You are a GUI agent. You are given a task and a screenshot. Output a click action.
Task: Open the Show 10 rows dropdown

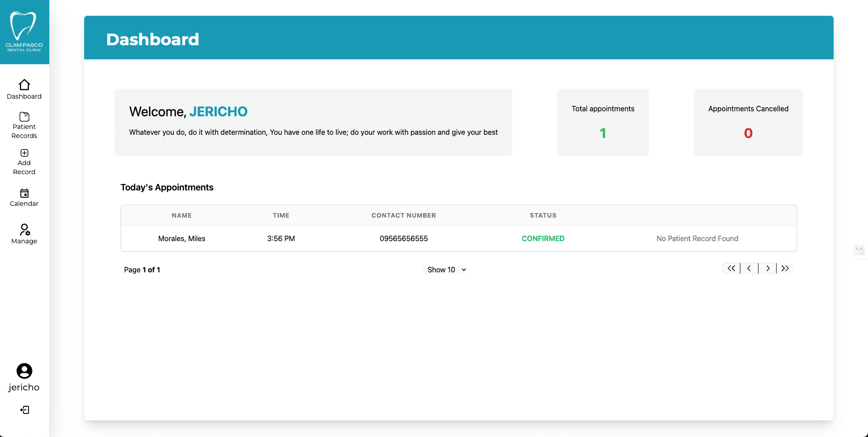click(x=445, y=269)
